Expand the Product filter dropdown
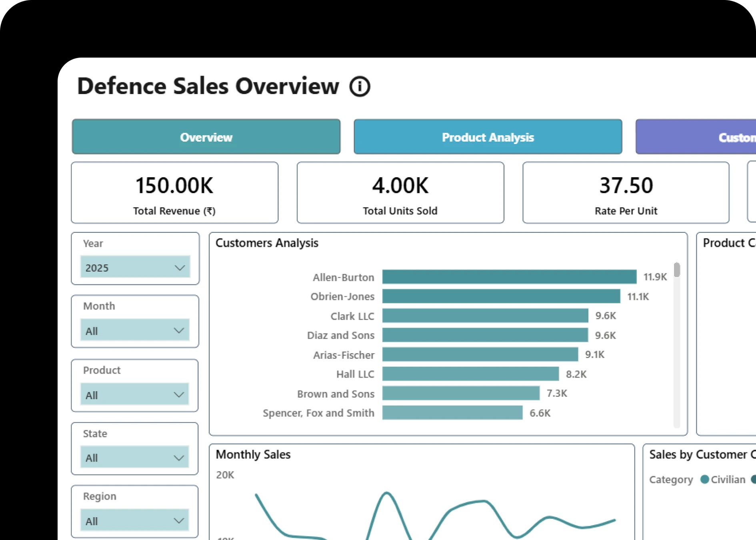 pyautogui.click(x=135, y=394)
